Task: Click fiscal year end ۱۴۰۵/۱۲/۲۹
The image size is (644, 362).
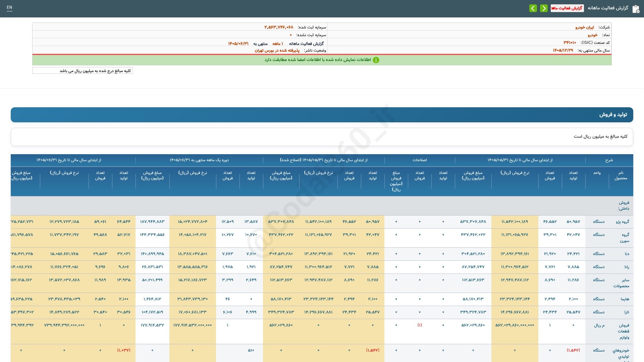Action: (563, 50)
